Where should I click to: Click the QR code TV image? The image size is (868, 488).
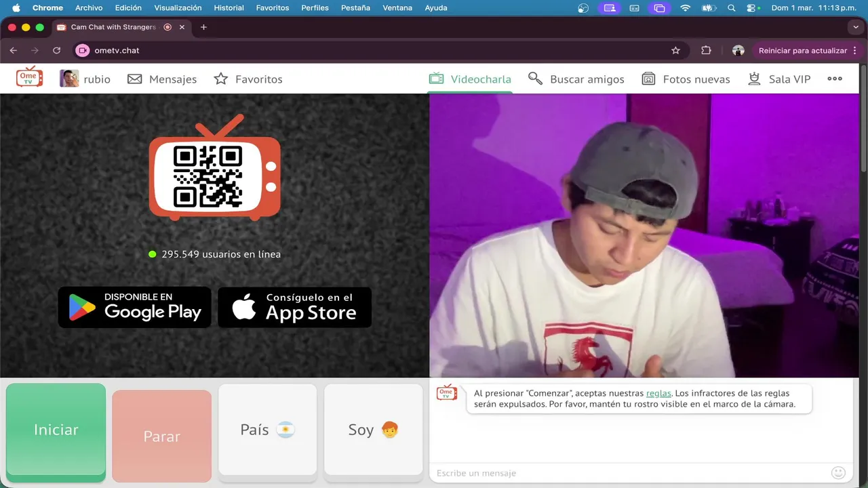pyautogui.click(x=215, y=168)
